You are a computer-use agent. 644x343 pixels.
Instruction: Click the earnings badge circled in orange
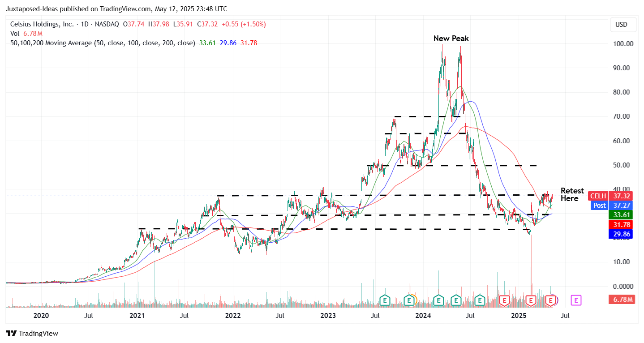coord(409,300)
